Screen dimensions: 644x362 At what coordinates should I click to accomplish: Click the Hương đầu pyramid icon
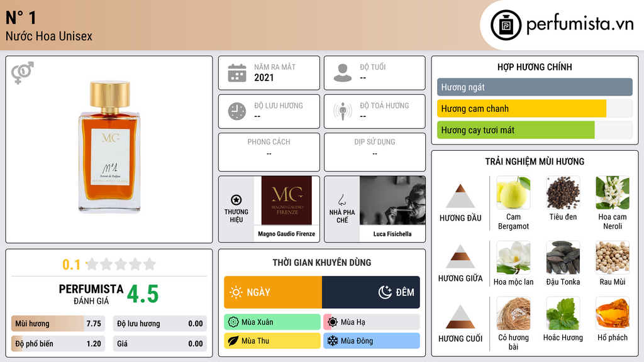pyautogui.click(x=460, y=196)
